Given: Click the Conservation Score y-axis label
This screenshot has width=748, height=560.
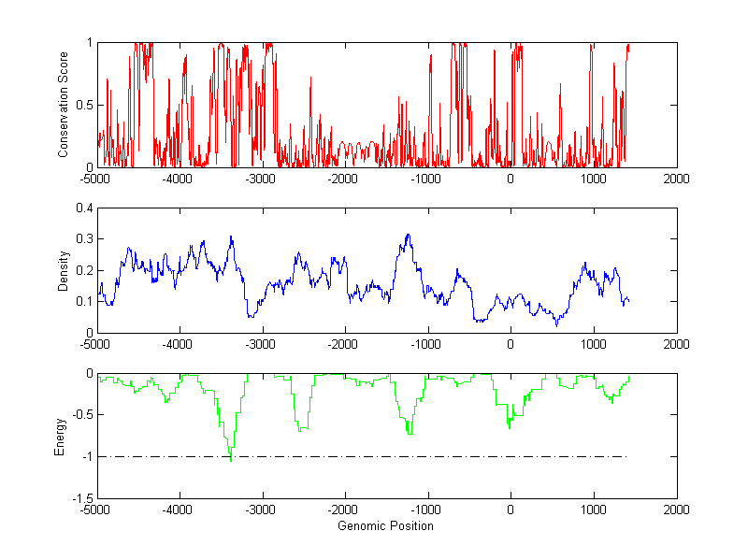Looking at the screenshot, I should (64, 105).
